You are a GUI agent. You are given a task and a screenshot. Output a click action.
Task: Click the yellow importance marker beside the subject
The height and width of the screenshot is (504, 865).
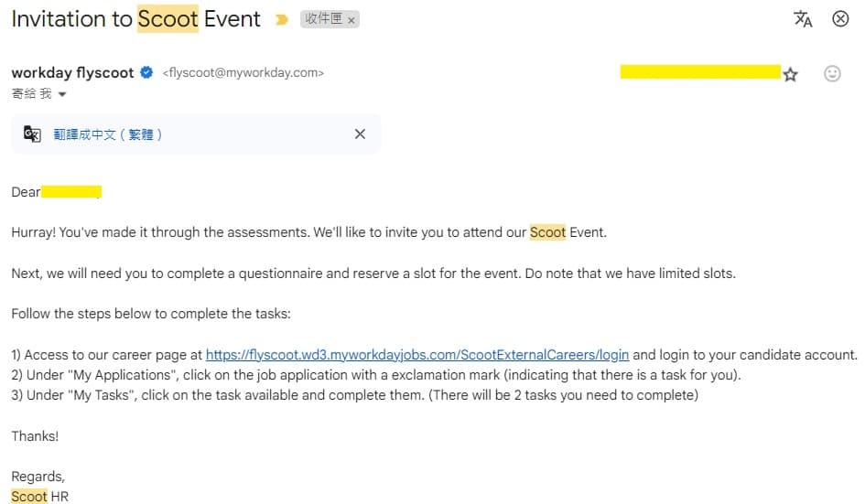pyautogui.click(x=281, y=20)
